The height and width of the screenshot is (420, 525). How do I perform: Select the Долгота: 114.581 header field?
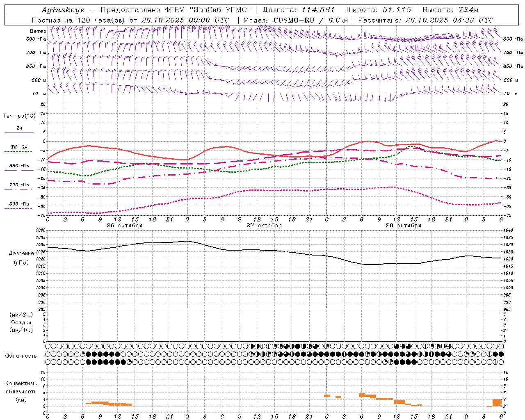[x=298, y=10]
